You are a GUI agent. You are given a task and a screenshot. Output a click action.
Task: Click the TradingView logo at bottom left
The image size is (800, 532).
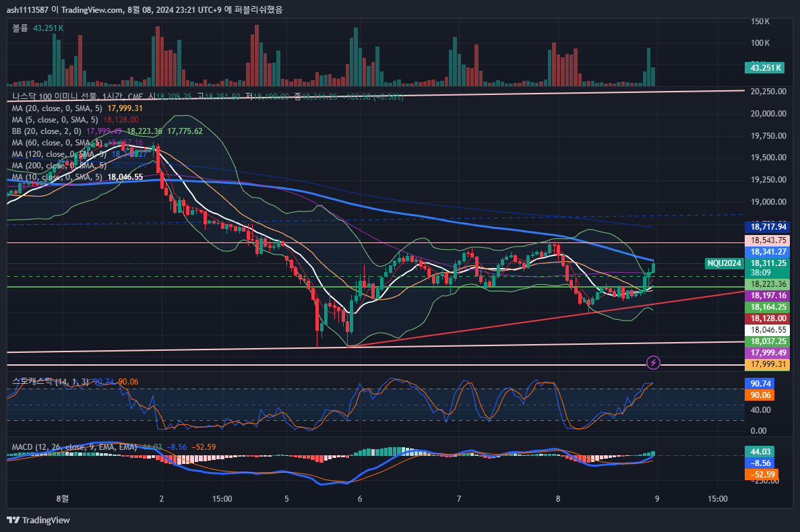(x=38, y=520)
